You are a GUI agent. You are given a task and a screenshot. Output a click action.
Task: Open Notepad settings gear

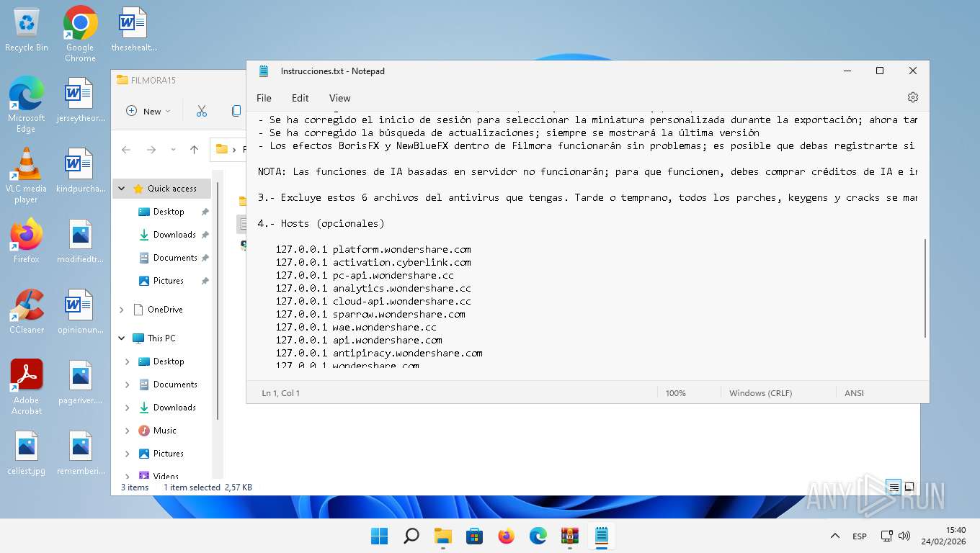click(x=912, y=97)
